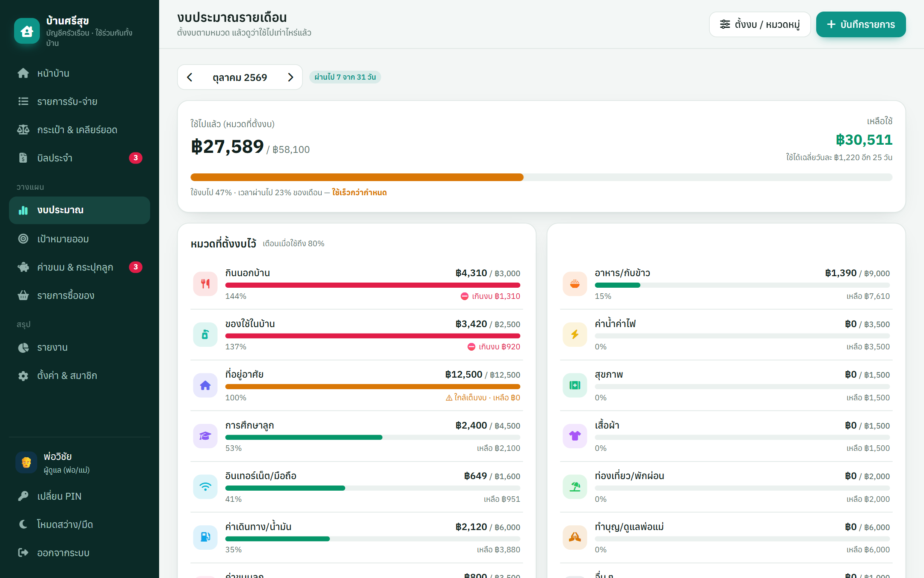Screen dimensions: 924x578
Task: Click the ใกล้เต็มงบ · เหลือ ฿0 alert
Action: [x=483, y=398]
